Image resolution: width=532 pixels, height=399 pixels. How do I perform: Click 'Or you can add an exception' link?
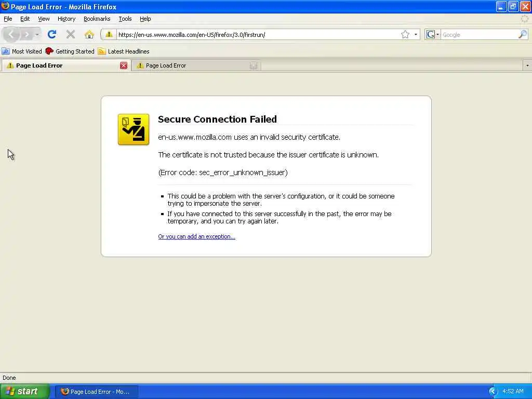click(x=196, y=236)
